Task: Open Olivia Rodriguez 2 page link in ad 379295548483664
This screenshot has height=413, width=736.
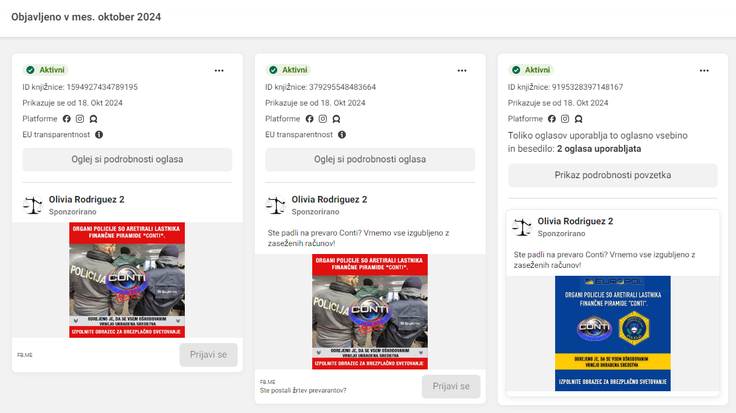Action: [329, 199]
